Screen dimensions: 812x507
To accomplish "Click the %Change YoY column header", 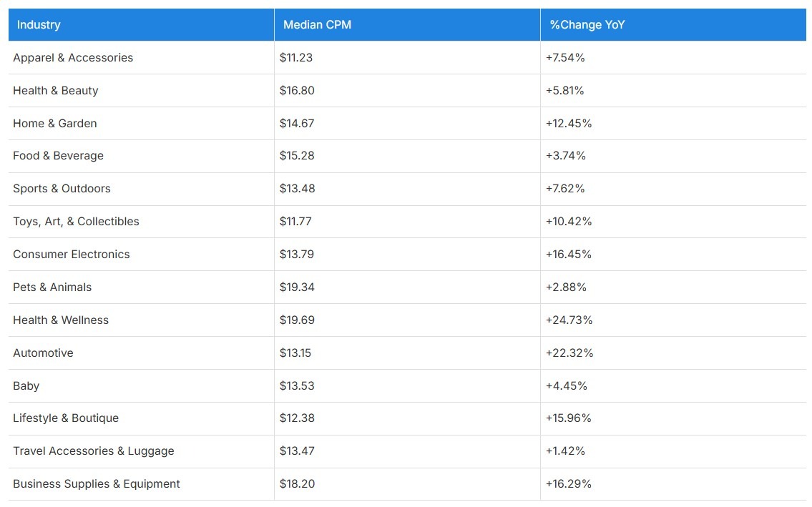I will click(x=587, y=25).
